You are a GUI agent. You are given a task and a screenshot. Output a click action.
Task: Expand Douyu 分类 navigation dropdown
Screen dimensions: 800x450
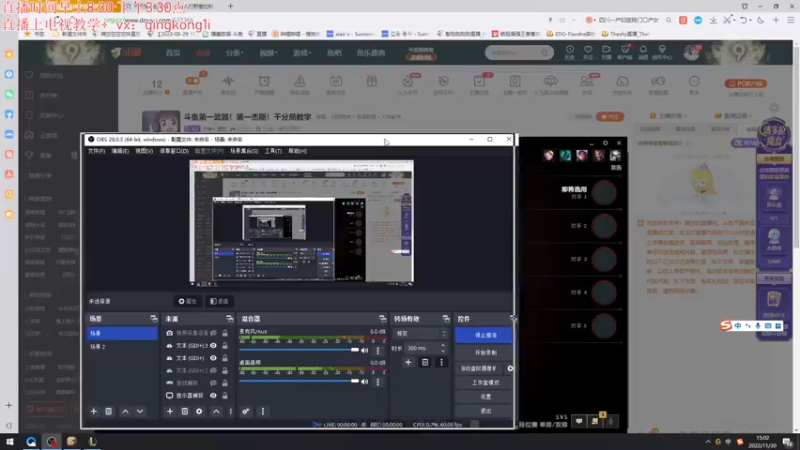[x=235, y=53]
